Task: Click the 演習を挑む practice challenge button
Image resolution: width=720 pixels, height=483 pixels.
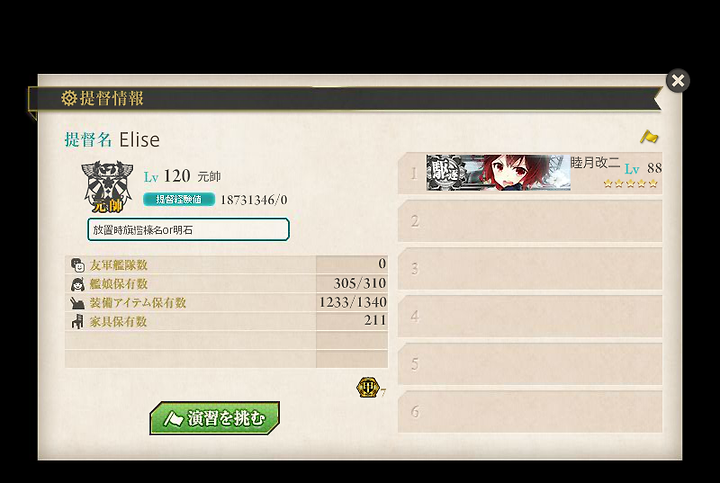Action: click(x=214, y=418)
